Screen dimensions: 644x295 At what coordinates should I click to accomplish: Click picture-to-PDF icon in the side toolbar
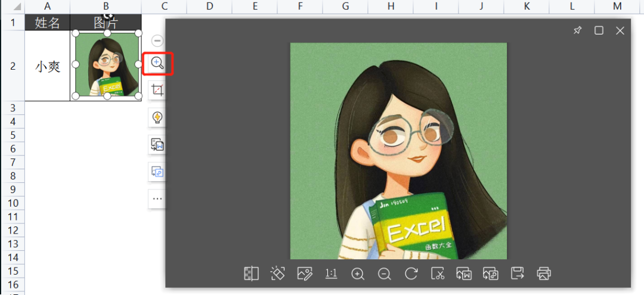pos(157,172)
